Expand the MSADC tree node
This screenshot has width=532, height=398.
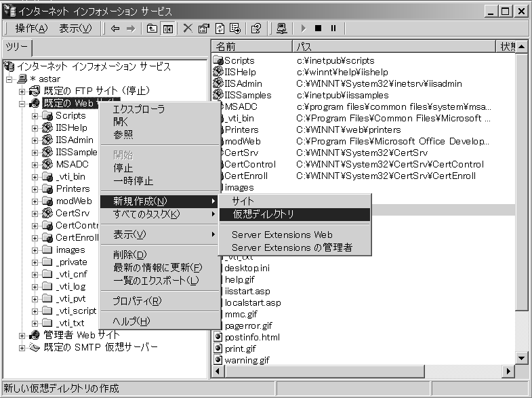pyautogui.click(x=35, y=165)
